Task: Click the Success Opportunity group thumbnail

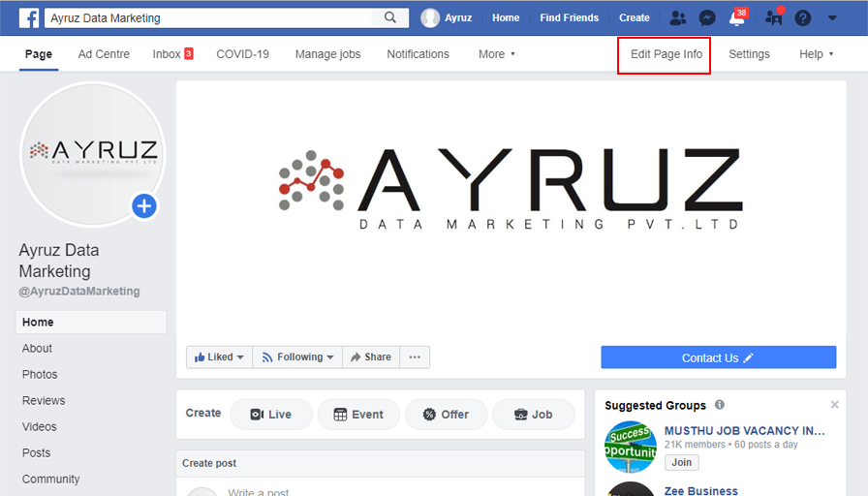Action: click(x=631, y=447)
